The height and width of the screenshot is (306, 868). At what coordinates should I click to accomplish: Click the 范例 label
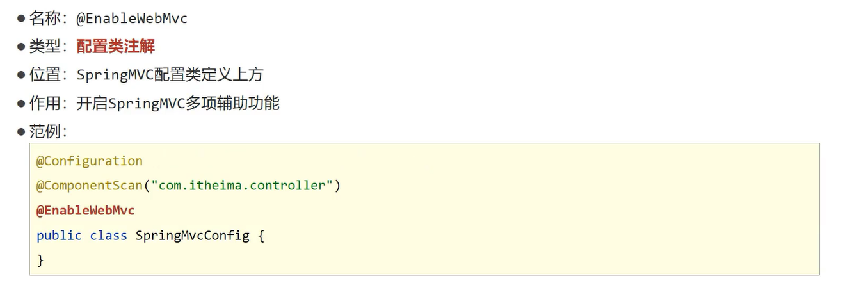point(45,131)
